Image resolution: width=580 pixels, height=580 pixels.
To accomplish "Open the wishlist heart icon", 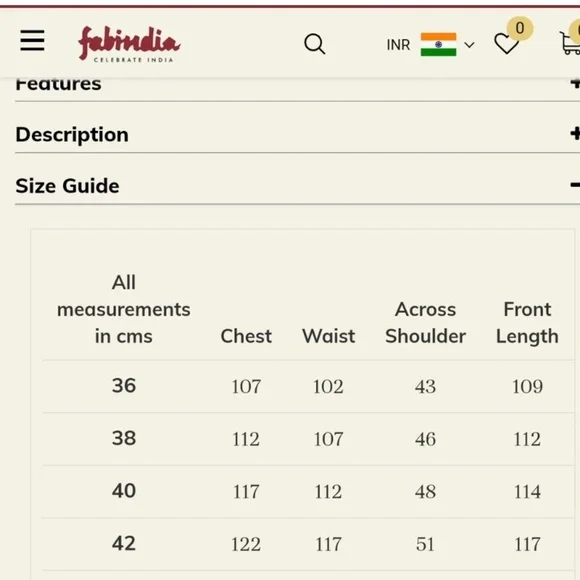I will (x=506, y=44).
